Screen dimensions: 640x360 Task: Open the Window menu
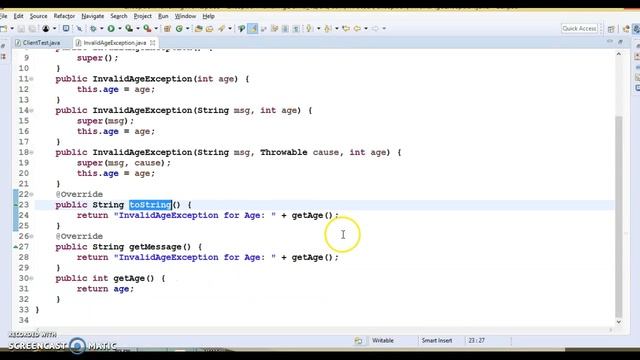click(185, 16)
